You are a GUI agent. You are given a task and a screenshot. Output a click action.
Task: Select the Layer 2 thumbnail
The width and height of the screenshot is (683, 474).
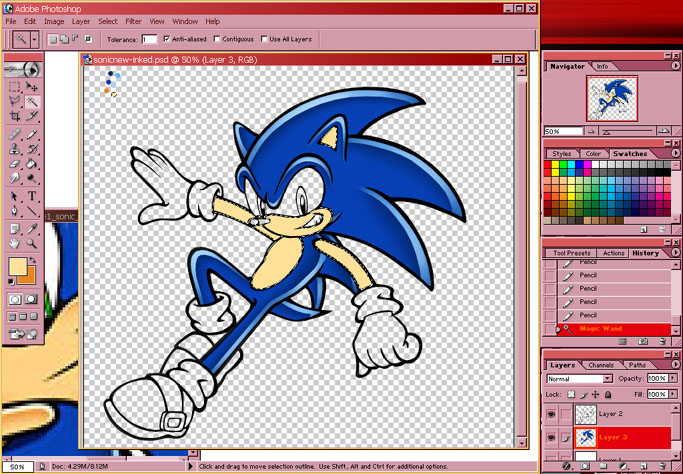coord(585,414)
